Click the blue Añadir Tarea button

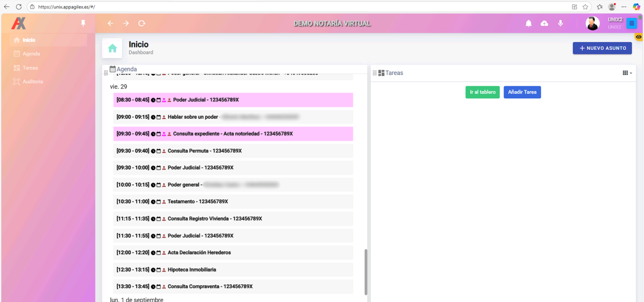tap(522, 92)
